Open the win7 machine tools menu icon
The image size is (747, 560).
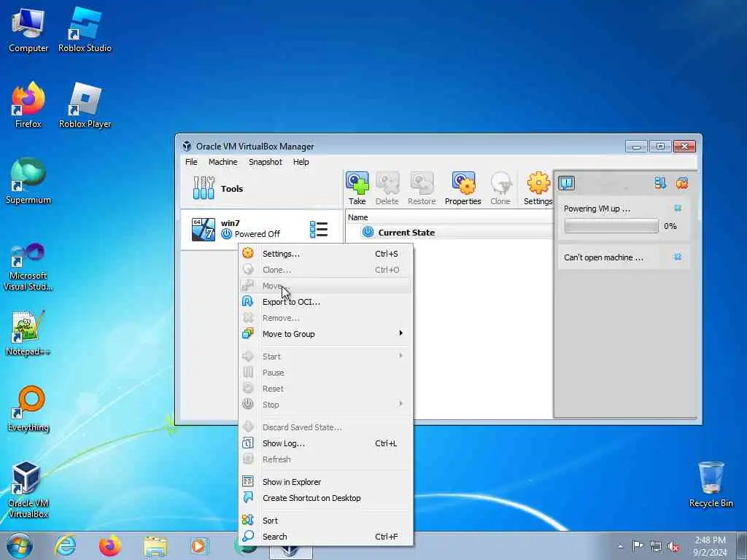(x=318, y=229)
